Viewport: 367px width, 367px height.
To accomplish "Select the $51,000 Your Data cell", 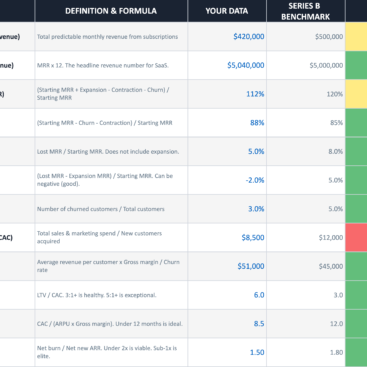I will click(x=227, y=266).
